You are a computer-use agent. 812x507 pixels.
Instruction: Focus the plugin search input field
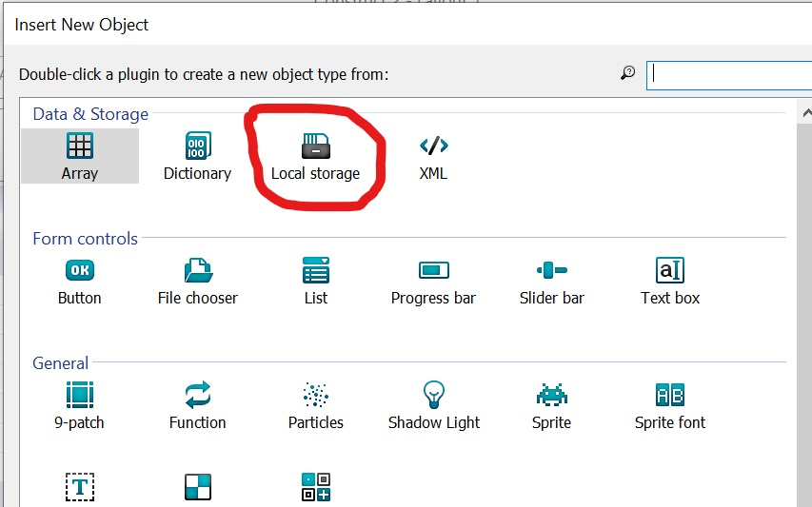point(728,74)
